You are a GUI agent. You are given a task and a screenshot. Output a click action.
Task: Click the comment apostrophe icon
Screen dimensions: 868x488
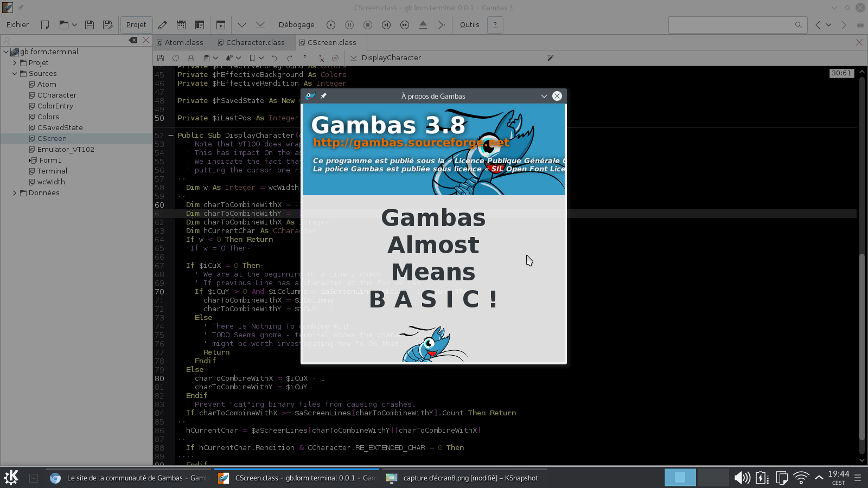click(305, 58)
